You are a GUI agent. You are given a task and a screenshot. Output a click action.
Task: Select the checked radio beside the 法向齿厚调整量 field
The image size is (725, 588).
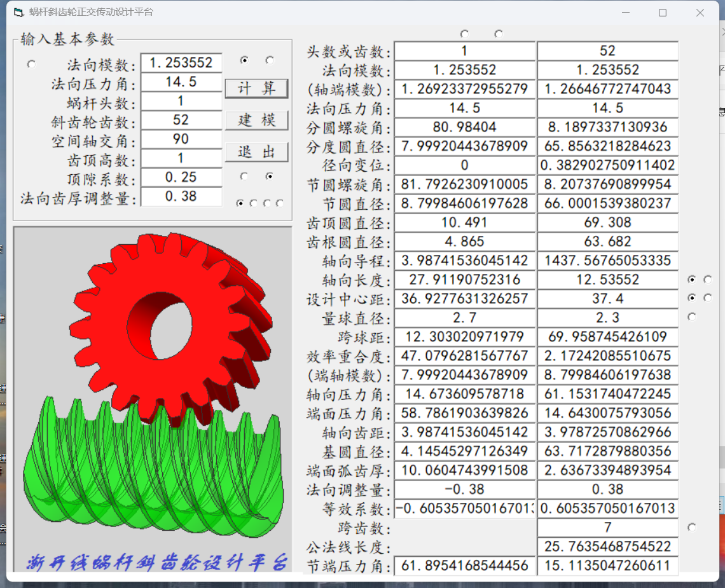pos(240,203)
